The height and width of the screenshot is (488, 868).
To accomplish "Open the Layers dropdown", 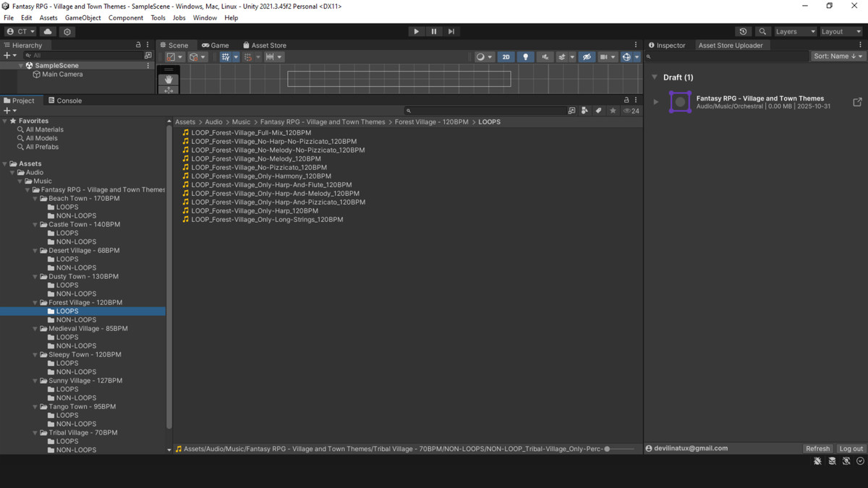I will [794, 31].
